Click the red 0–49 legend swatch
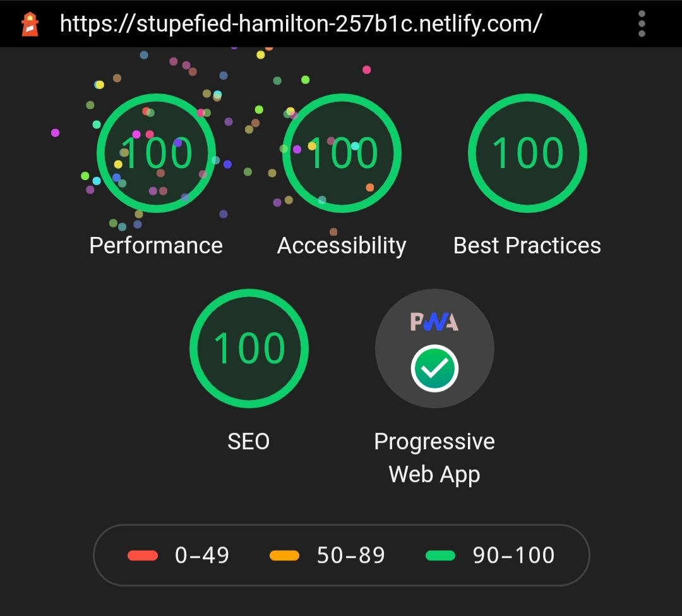This screenshot has height=616, width=682. 143,555
